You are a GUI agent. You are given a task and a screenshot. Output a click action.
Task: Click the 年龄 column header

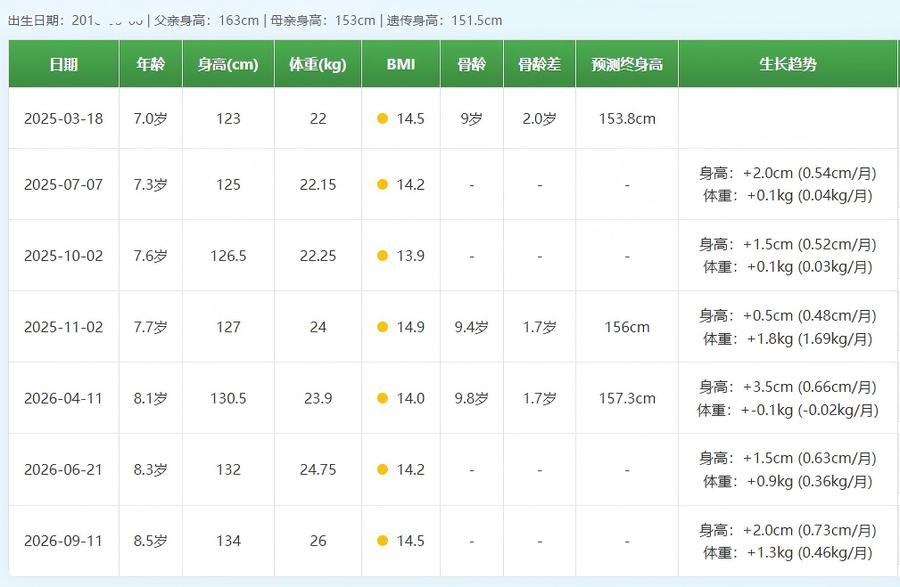pyautogui.click(x=150, y=64)
